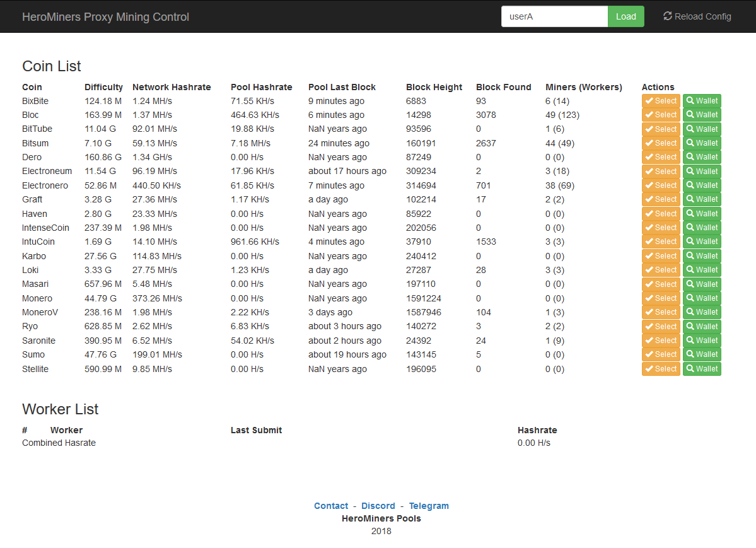The width and height of the screenshot is (756, 548).
Task: Click the Network Hashrate column header
Action: (x=172, y=87)
